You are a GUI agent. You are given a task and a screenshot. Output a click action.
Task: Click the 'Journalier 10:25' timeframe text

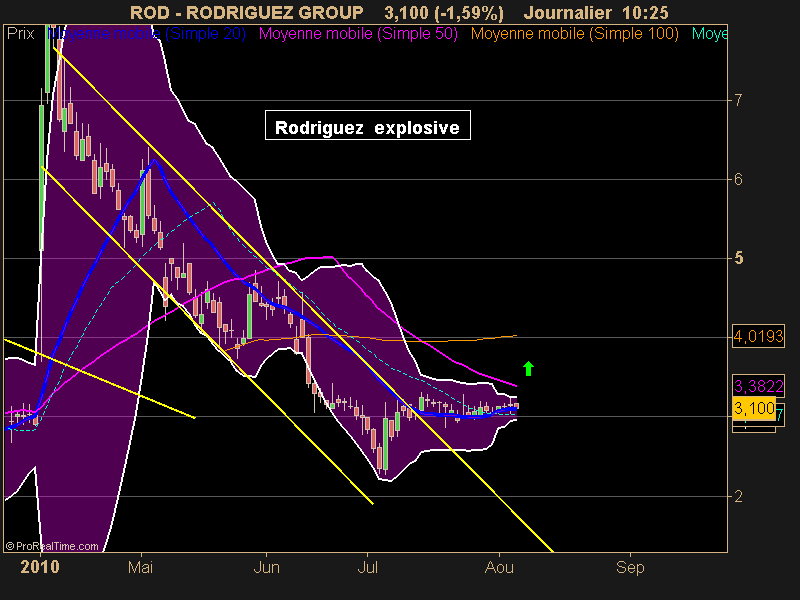(596, 12)
